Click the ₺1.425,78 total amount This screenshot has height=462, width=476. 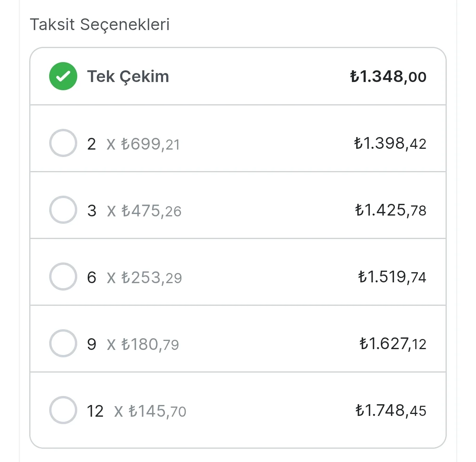391,210
